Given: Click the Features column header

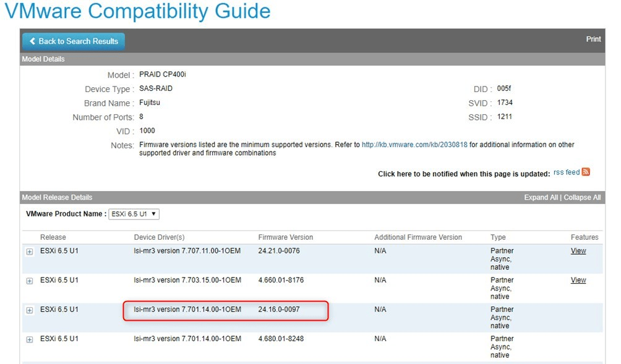Looking at the screenshot, I should pos(585,237).
